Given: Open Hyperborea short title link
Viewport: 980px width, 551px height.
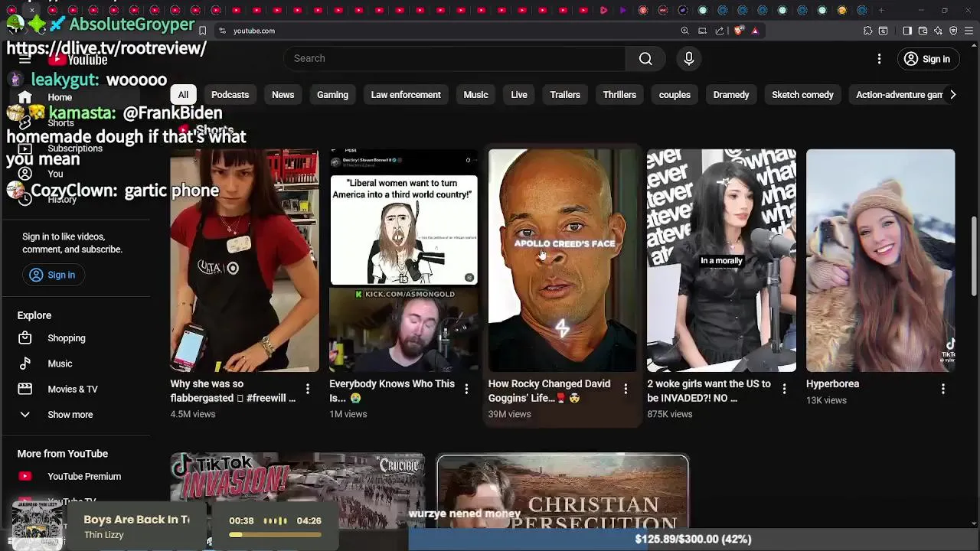Looking at the screenshot, I should (832, 384).
